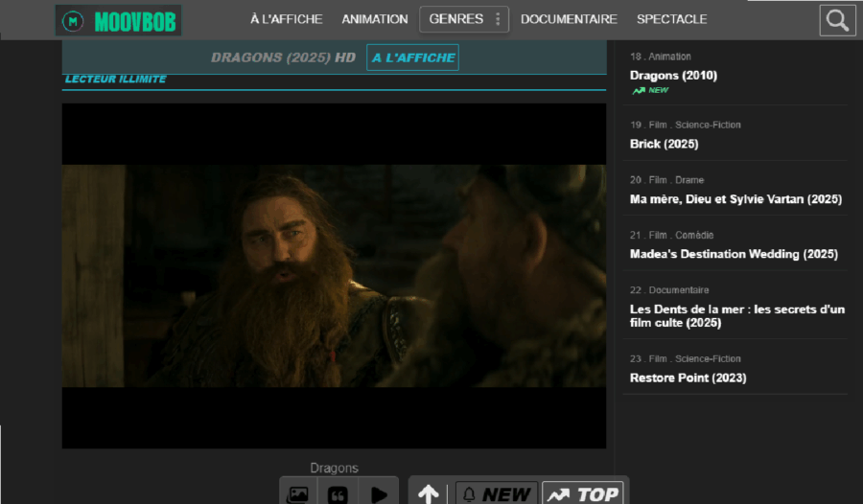This screenshot has width=863, height=504.
Task: Click the video player frame
Action: click(x=334, y=276)
